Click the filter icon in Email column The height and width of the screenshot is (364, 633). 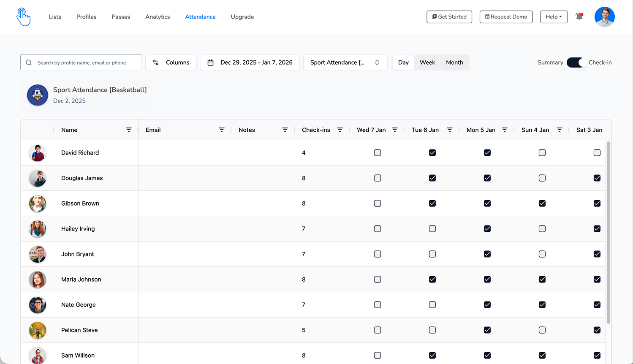tap(222, 130)
